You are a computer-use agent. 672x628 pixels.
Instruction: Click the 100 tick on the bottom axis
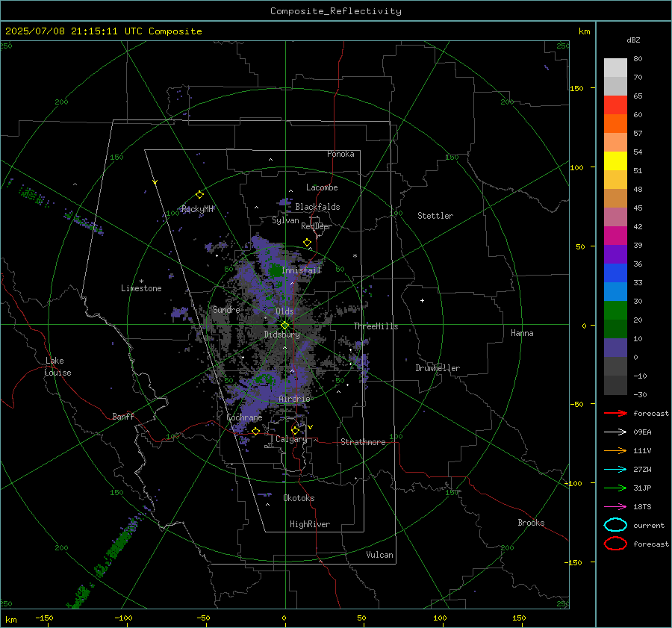coord(440,618)
